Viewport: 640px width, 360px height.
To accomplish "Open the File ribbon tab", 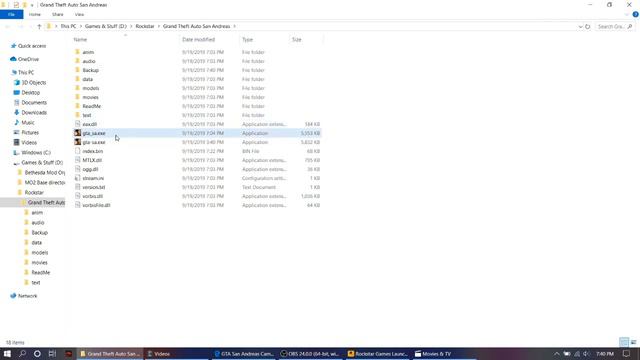I will 11,14.
